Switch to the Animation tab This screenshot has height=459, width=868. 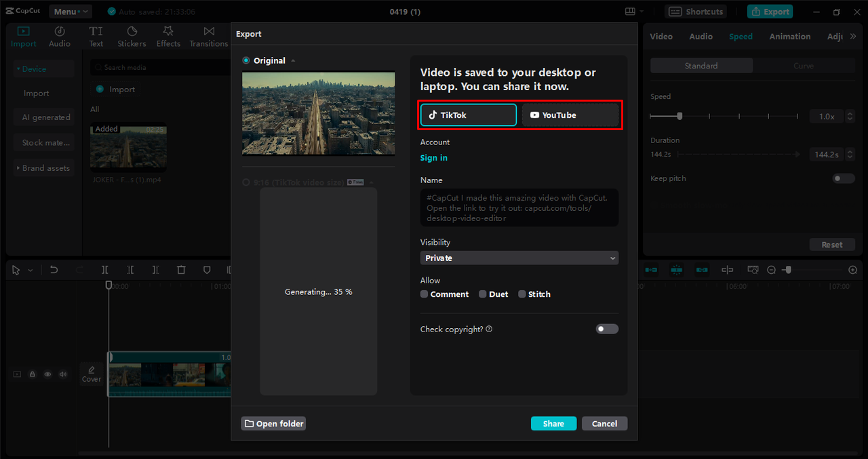(x=789, y=37)
